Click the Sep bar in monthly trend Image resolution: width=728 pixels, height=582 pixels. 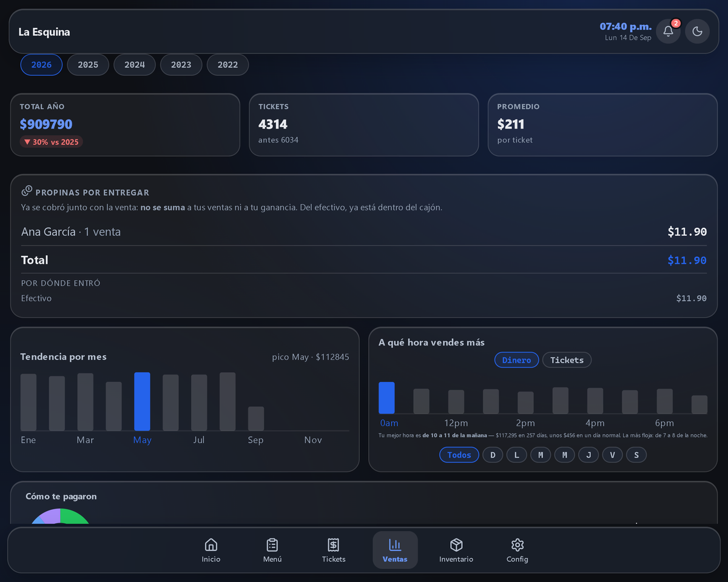point(256,419)
